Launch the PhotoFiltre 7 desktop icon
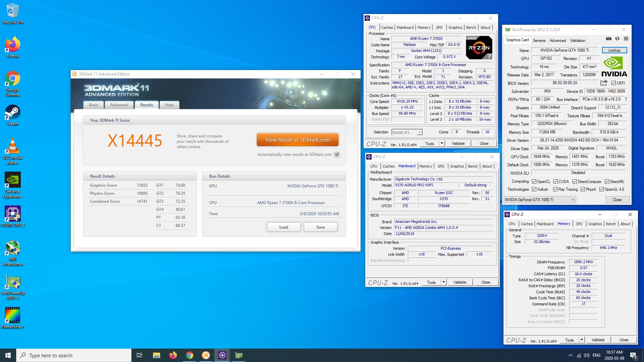Viewport: 644px width, 362px height. pos(12,318)
